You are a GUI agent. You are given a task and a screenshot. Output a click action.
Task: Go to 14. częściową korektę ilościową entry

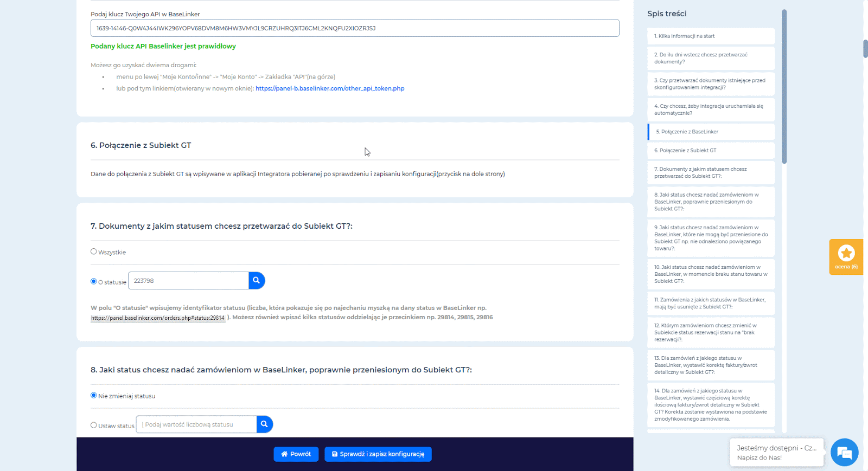click(711, 405)
